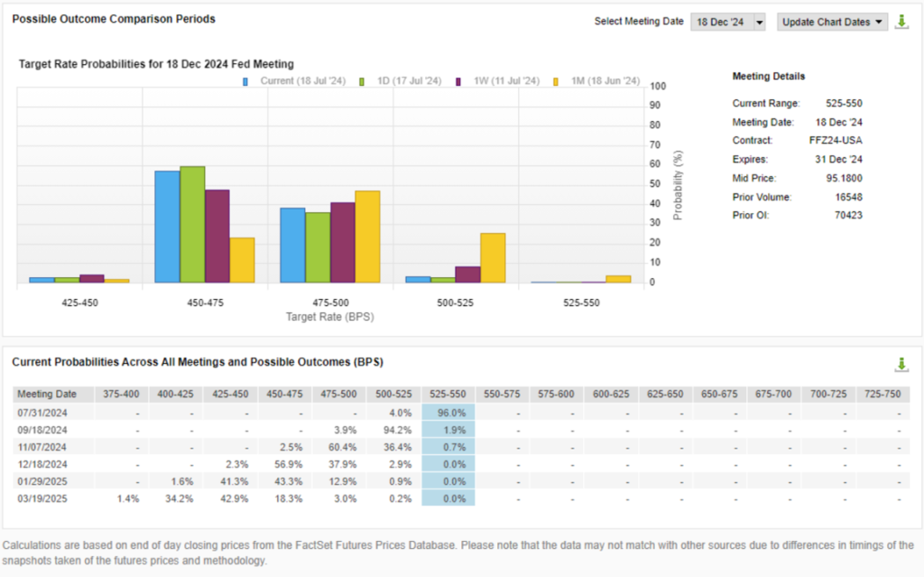
Task: Click the 375-400 column header
Action: pyautogui.click(x=121, y=394)
